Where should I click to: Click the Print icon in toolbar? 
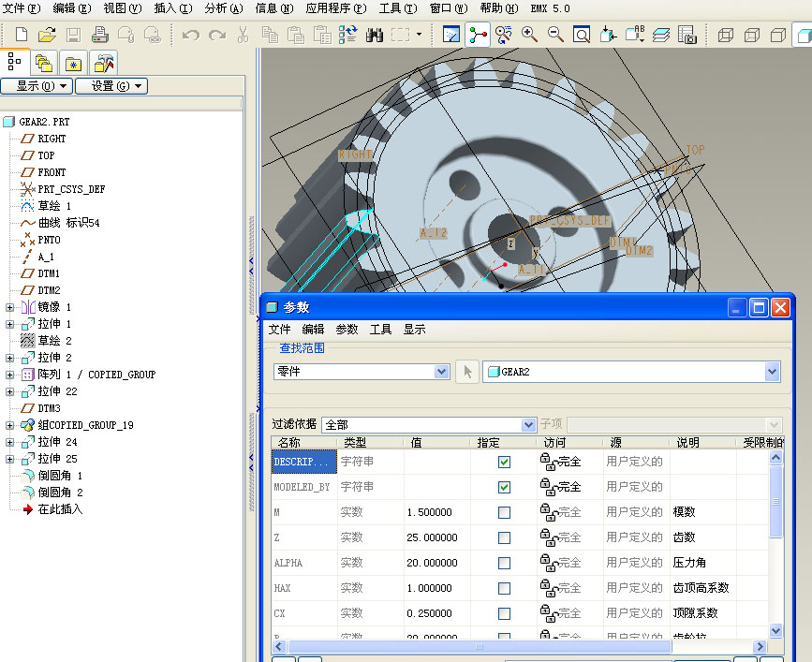[99, 36]
